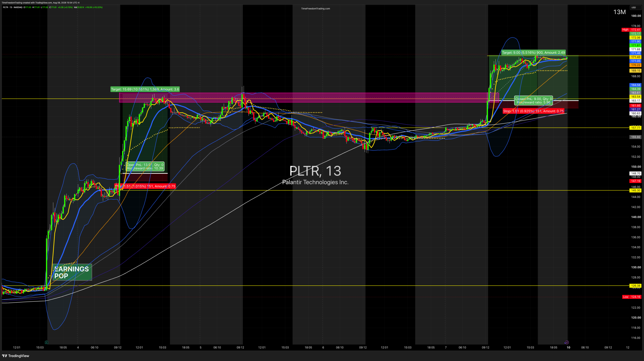Click the PLTR · 13 · NASDAQ legend title
This screenshot has width=644, height=361.
pos(13,7)
